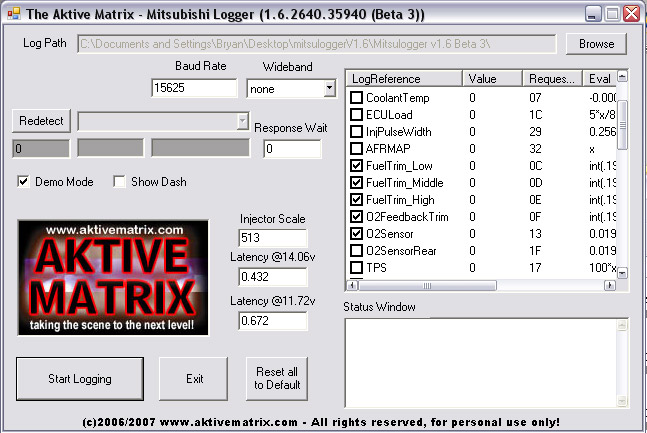The height and width of the screenshot is (433, 647).
Task: Click the list's vertical scrollbar thumb
Action: (x=622, y=125)
